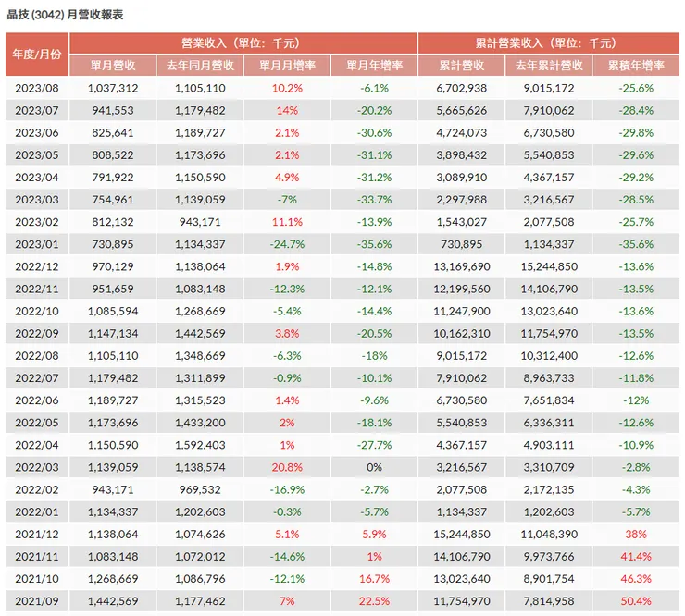Click the 年度/月份 column header

tap(37, 55)
